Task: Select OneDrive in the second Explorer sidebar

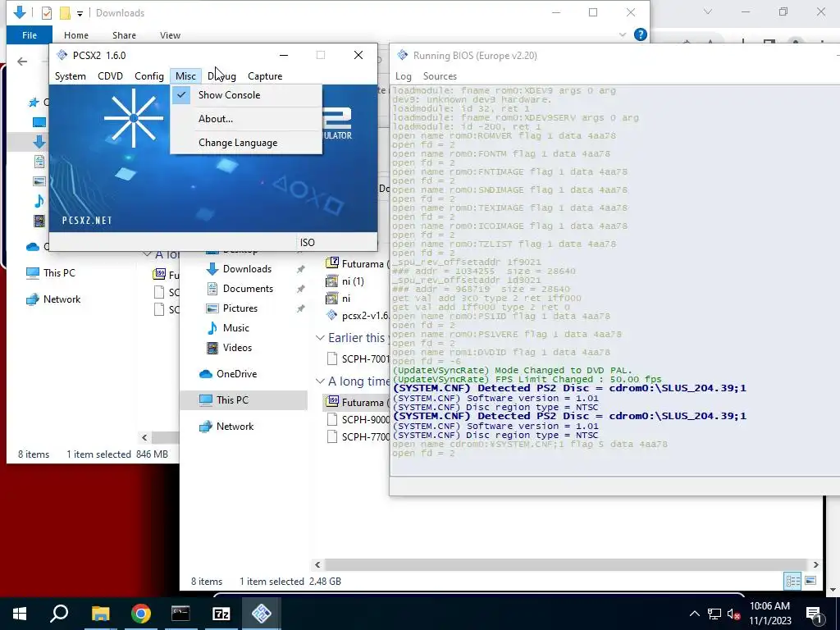Action: coord(236,374)
